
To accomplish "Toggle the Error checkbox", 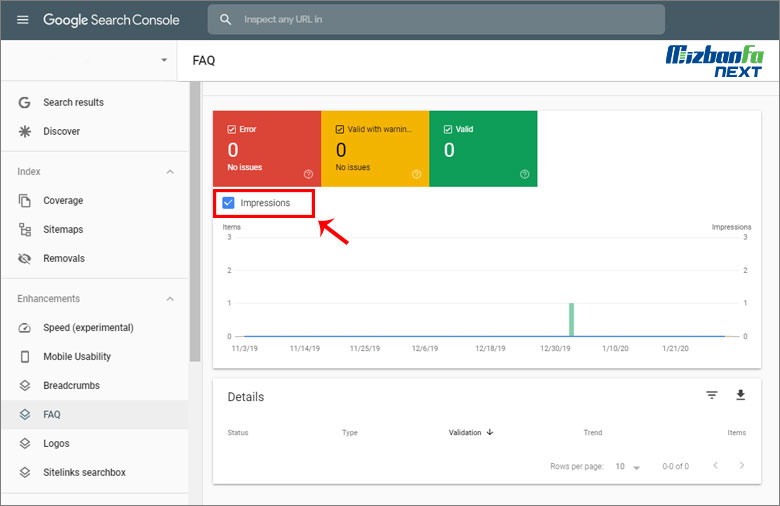I will (x=231, y=129).
